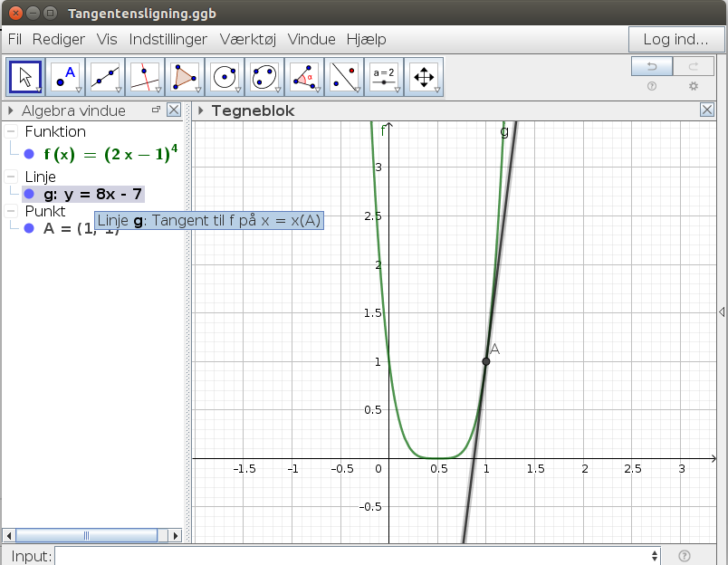Click the Redo arrow button
Image resolution: width=728 pixels, height=565 pixels.
[x=694, y=66]
